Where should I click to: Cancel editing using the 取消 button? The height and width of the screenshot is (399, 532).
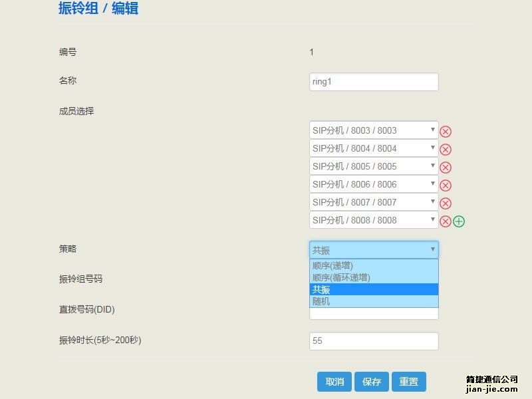333,382
